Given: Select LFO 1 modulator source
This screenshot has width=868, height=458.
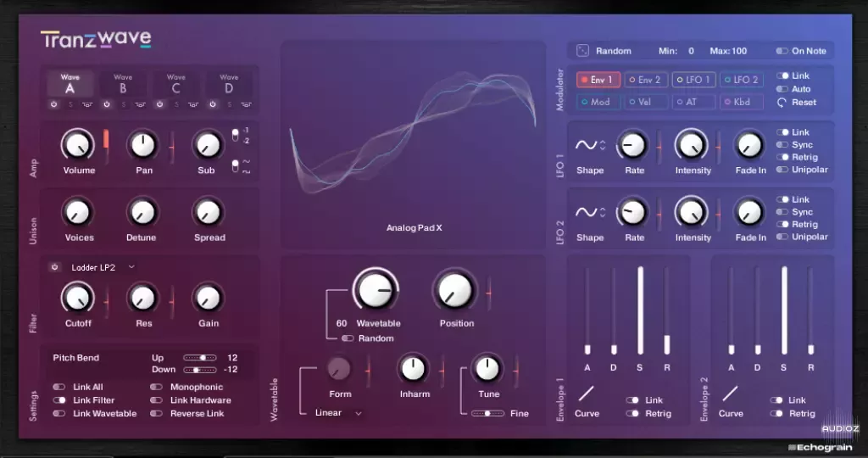Looking at the screenshot, I should click(693, 80).
